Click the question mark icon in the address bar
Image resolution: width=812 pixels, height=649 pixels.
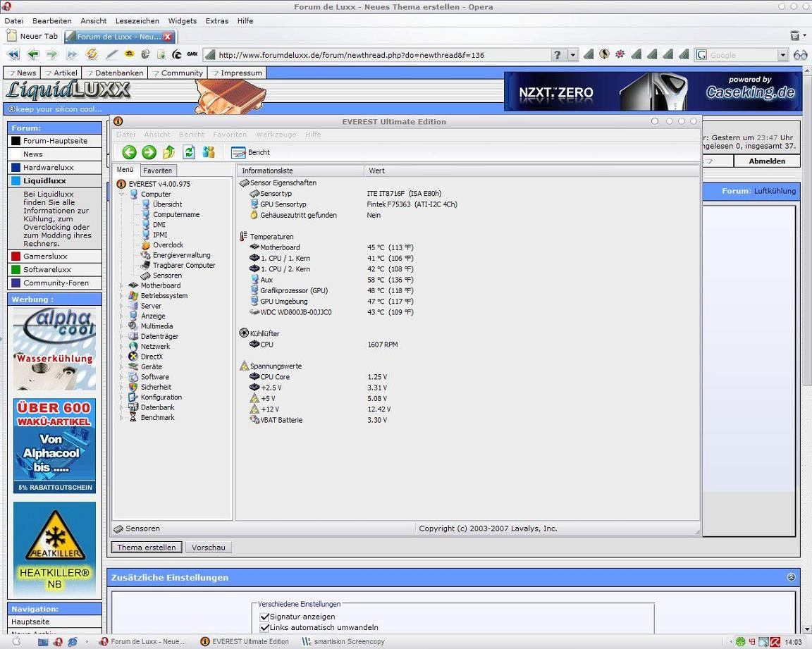[558, 55]
